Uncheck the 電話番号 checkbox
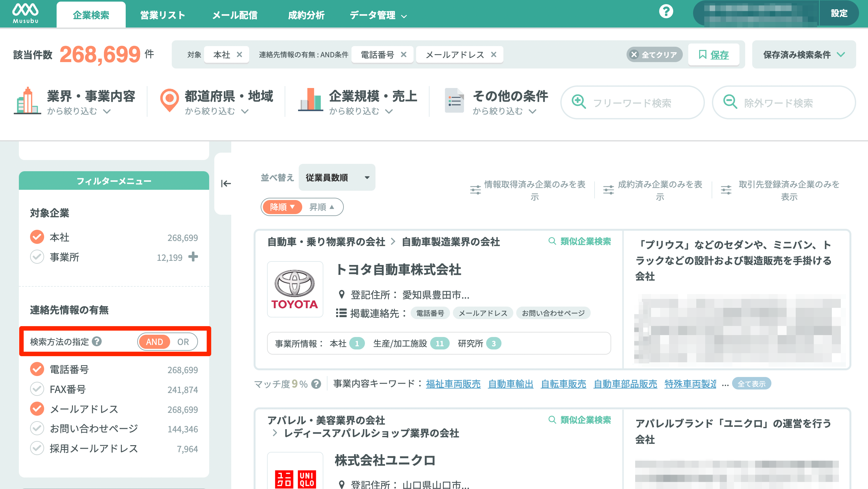Viewport: 868px width, 489px height. click(x=37, y=370)
